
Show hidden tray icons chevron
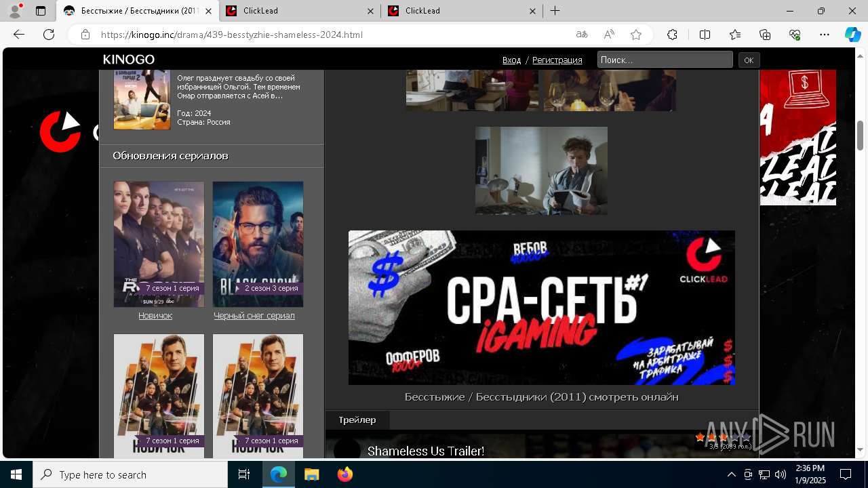pos(732,474)
